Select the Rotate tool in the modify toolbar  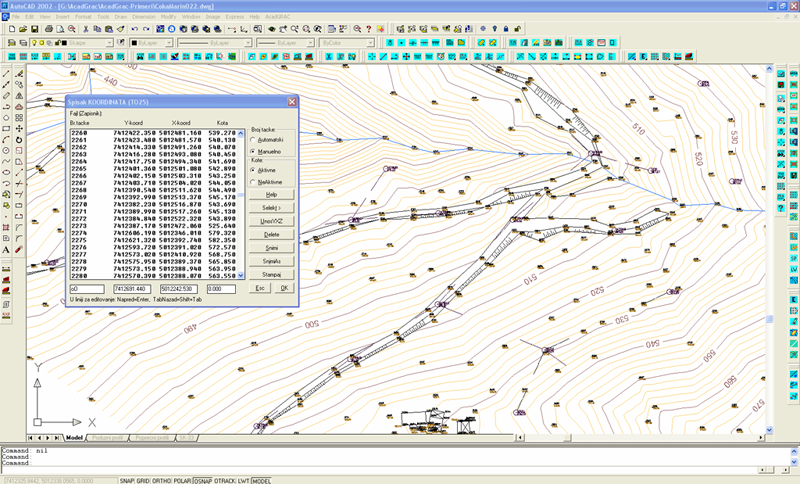(19, 140)
